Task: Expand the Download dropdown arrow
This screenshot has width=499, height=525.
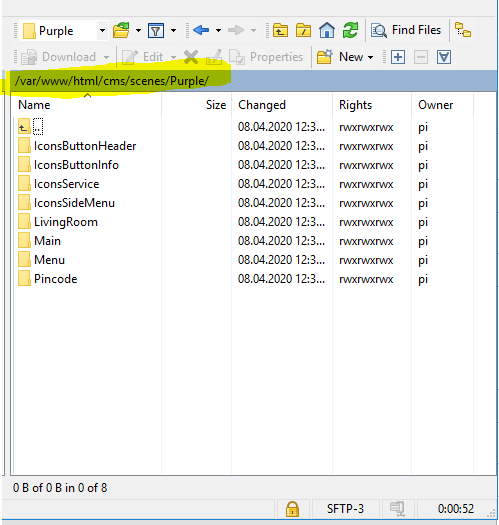Action: (106, 57)
